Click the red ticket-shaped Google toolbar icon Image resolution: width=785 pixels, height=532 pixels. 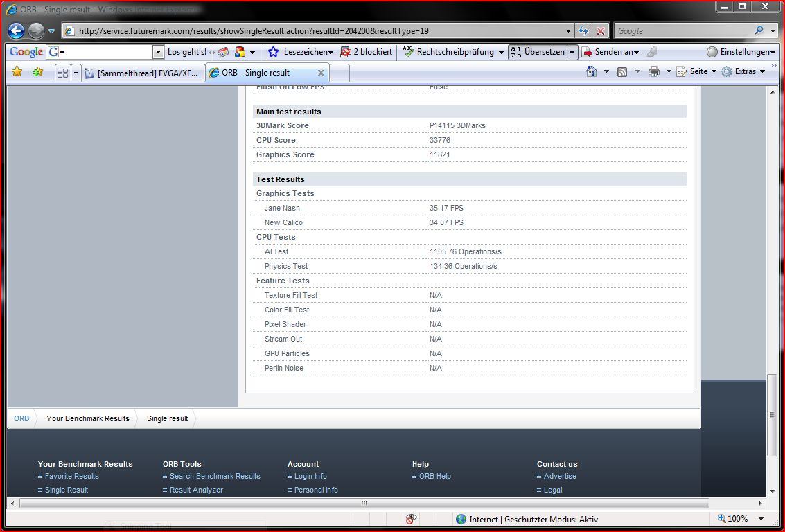click(223, 52)
